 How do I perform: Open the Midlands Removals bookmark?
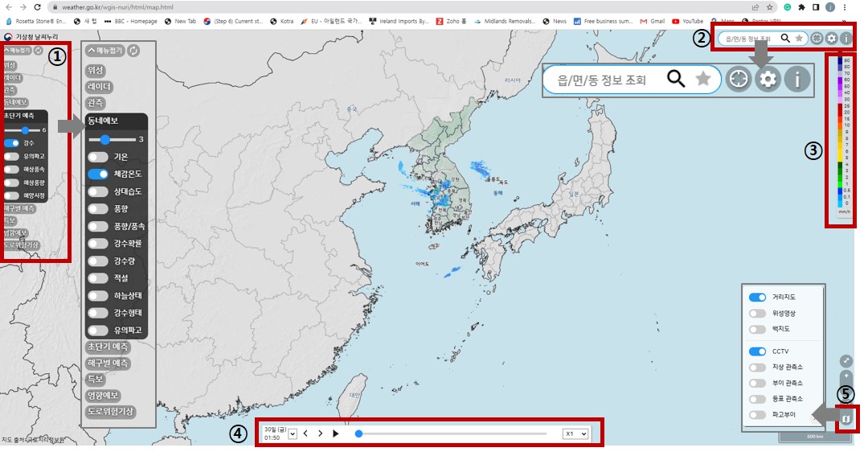click(x=505, y=21)
